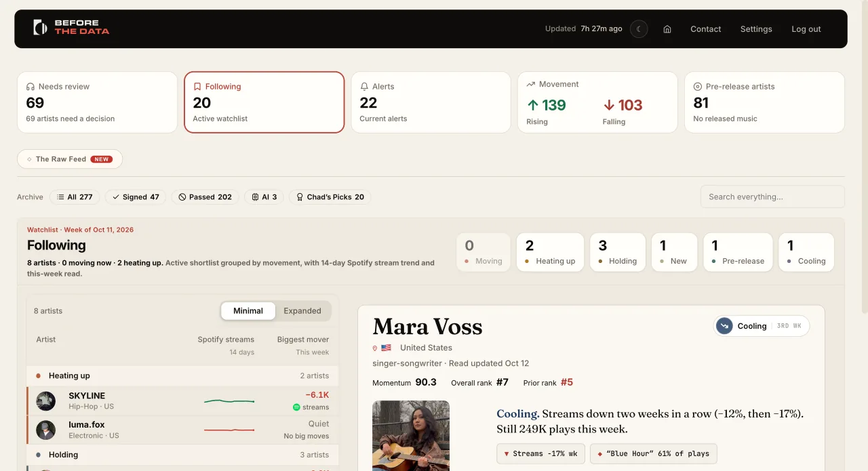Click the headphones icon on Needs review
This screenshot has height=471, width=868.
(x=31, y=87)
